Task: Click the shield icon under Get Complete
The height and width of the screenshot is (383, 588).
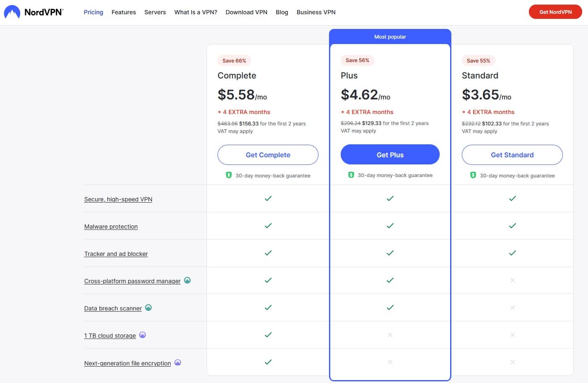Action: click(229, 175)
